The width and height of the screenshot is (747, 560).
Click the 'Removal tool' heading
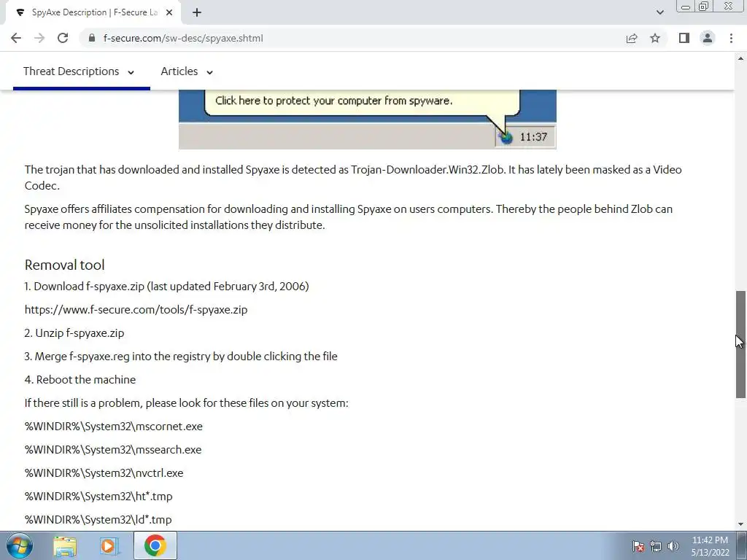pyautogui.click(x=64, y=265)
